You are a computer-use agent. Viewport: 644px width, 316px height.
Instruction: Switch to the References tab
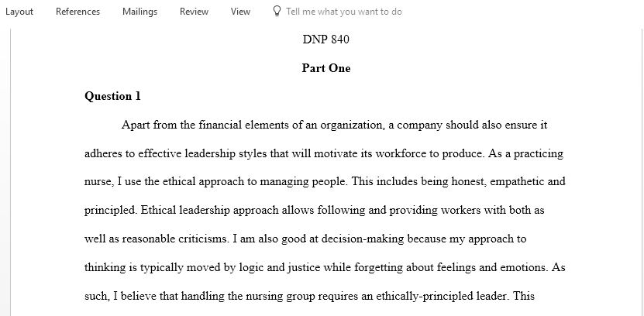(77, 12)
